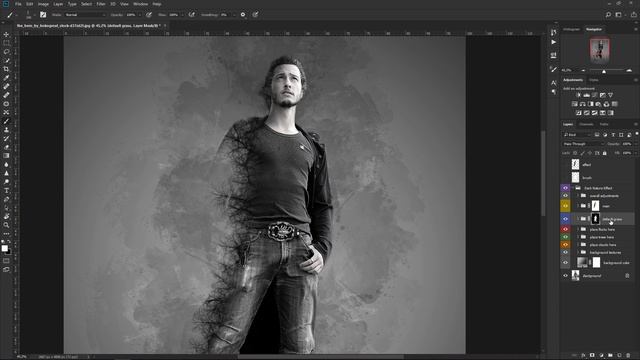Expand the man group
This screenshot has width=640, height=360.
(578, 206)
